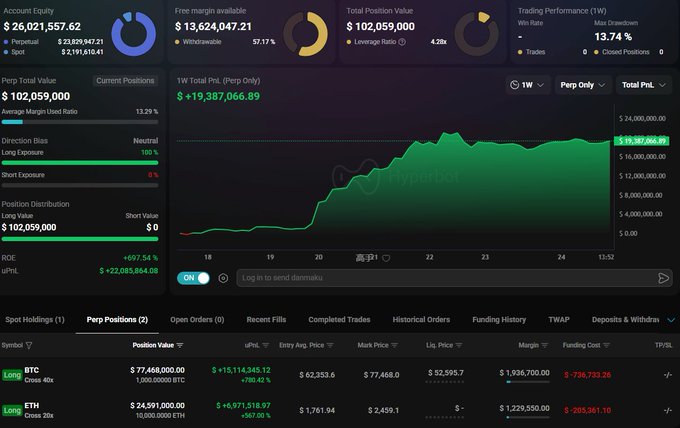Select the Perp Positions (2) tab
The width and height of the screenshot is (680, 428).
click(117, 320)
